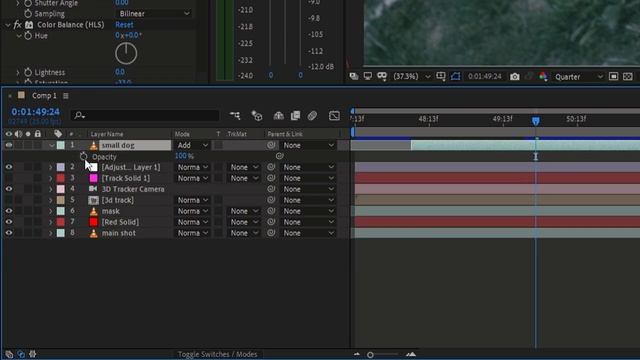Enable motion blur button in timeline
This screenshot has width=640, height=360.
point(312,116)
